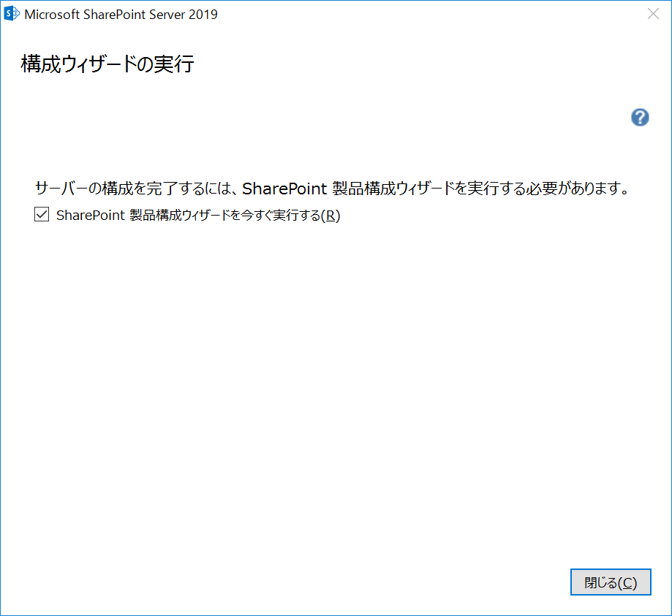Click the サーバーの構成を完了するには instruction text

click(x=332, y=188)
